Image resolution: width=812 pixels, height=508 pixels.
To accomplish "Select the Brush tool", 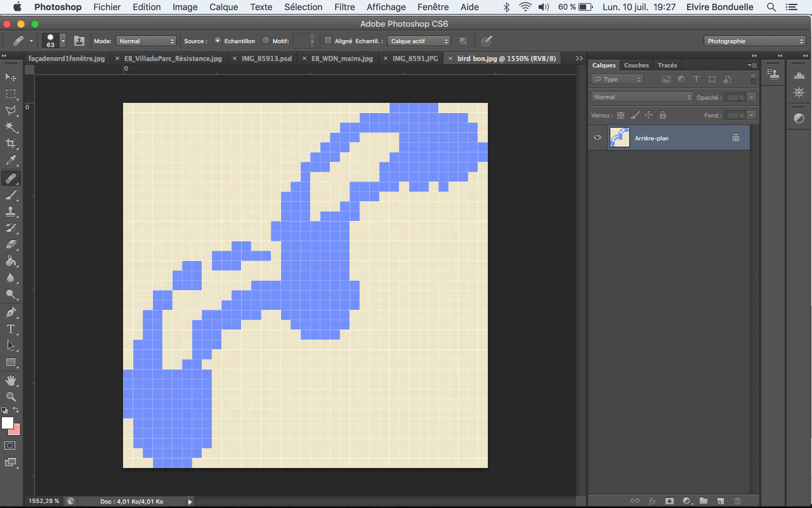I will pyautogui.click(x=11, y=195).
